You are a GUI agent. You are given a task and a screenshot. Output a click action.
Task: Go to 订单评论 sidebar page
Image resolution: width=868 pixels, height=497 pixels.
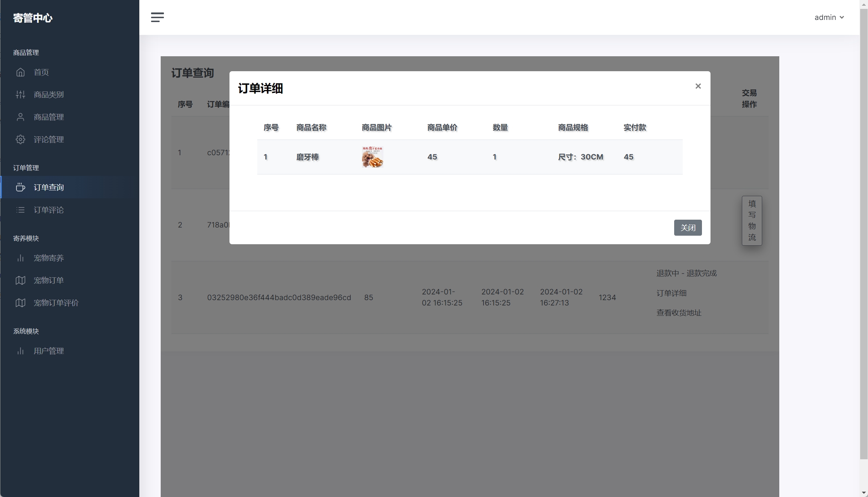click(49, 210)
